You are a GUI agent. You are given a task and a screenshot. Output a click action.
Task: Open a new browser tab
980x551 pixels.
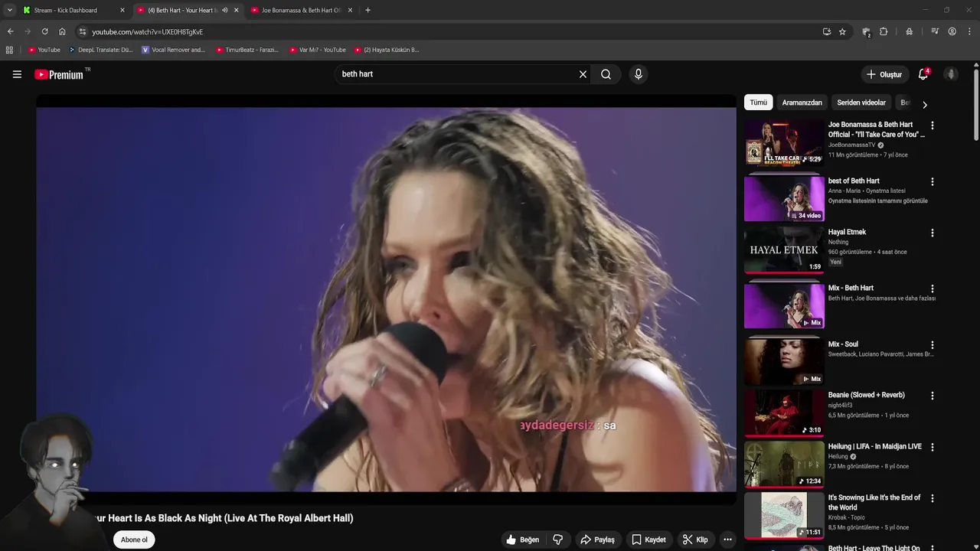(367, 10)
